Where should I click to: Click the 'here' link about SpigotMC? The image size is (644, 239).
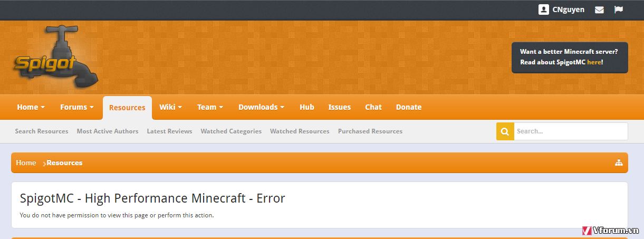point(594,62)
